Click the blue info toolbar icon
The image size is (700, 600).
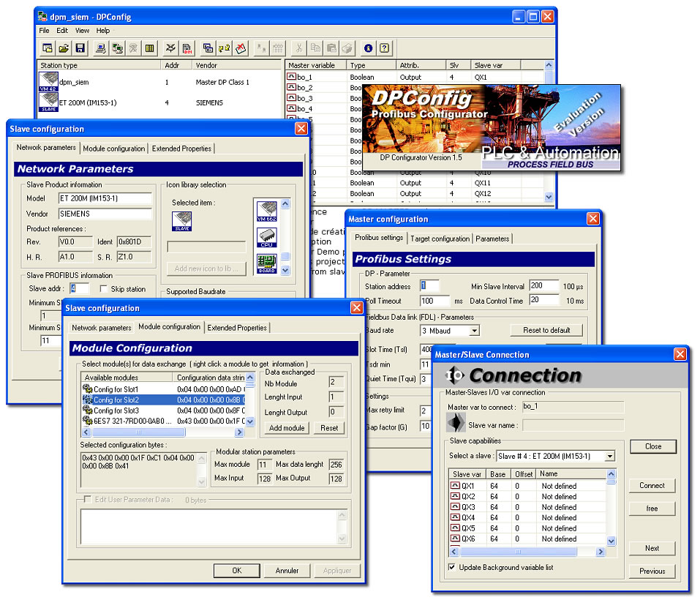[x=369, y=48]
